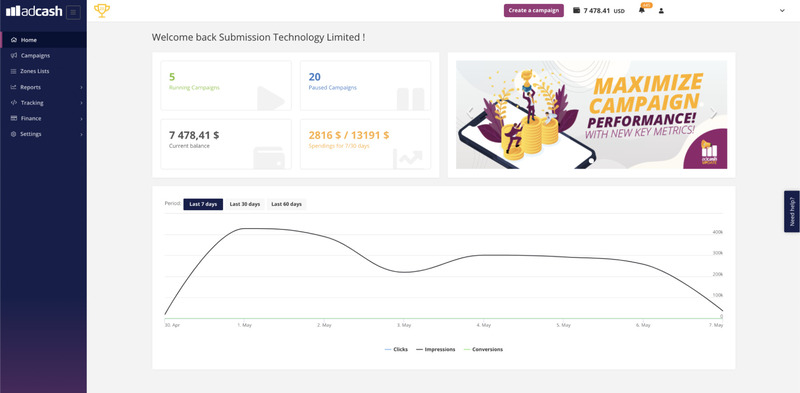Expand the Settings submenu arrow

click(x=81, y=134)
